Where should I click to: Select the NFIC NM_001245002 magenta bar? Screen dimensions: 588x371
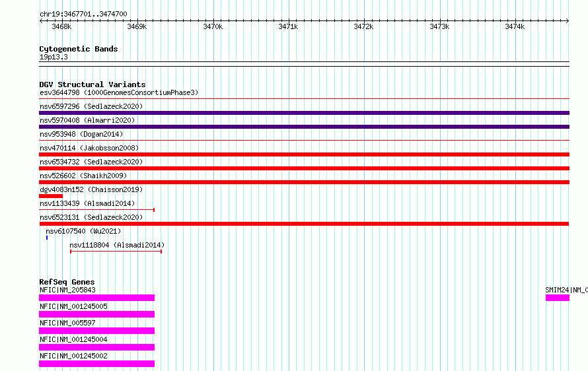[96, 364]
